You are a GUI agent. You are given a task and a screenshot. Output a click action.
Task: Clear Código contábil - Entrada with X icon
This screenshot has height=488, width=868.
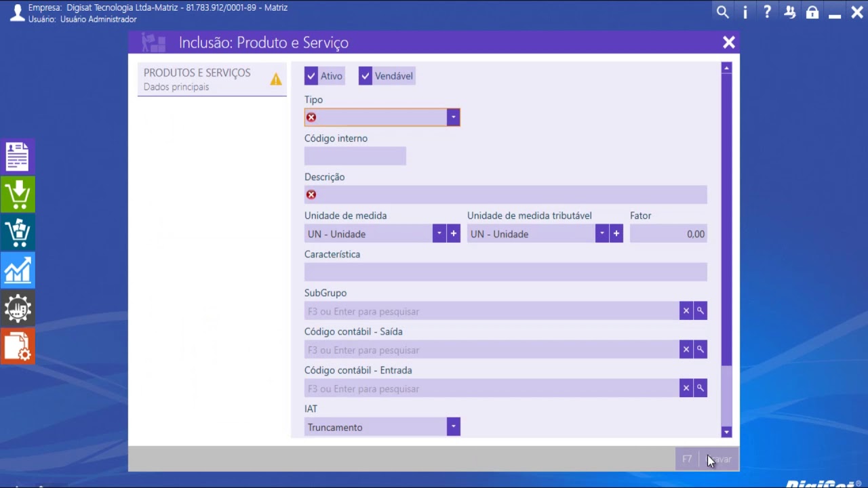[686, 388]
